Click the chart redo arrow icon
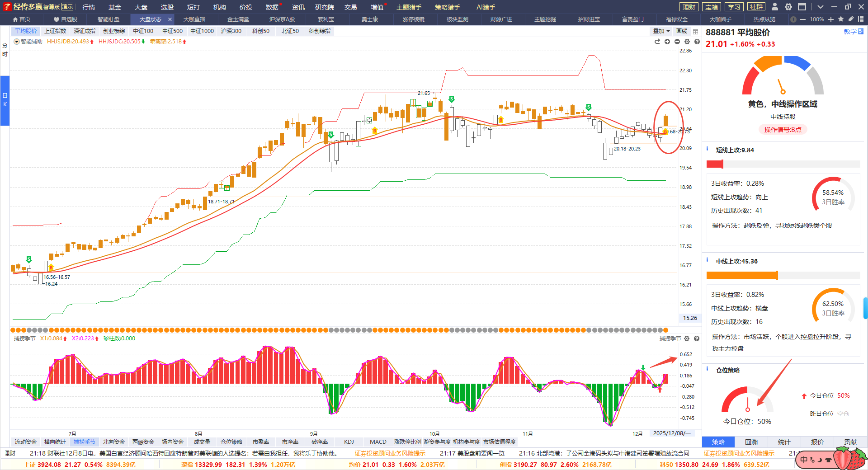The image size is (868, 470). coord(657,42)
